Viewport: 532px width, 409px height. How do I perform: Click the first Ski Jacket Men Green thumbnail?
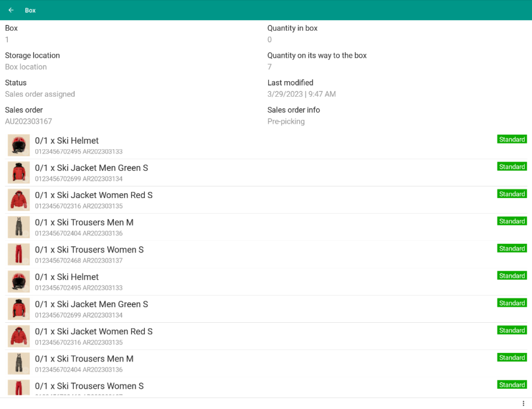(19, 173)
